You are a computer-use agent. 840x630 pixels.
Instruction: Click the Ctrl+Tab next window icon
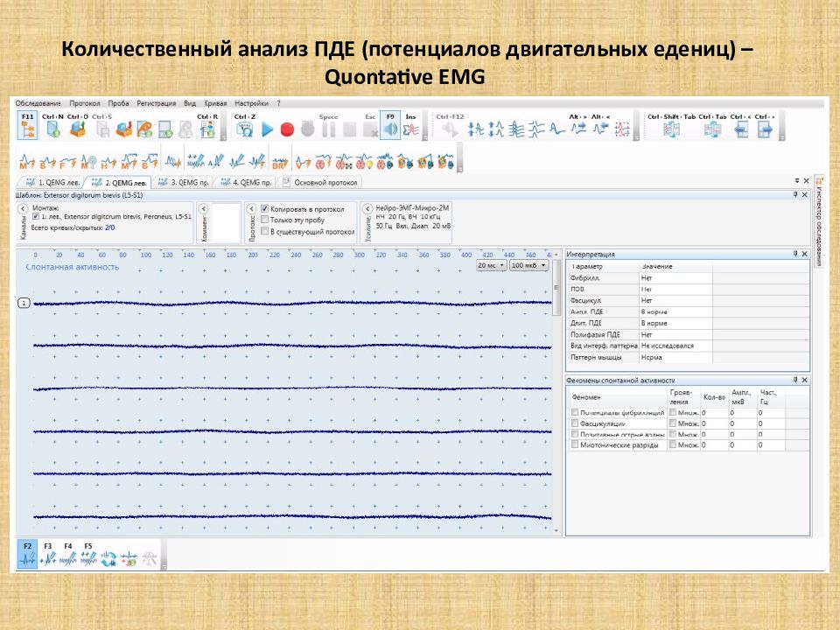tap(712, 129)
